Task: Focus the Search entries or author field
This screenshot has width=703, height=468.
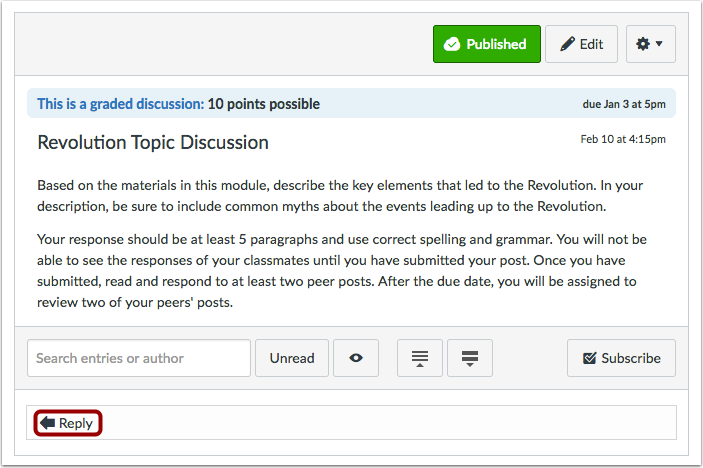Action: point(138,358)
